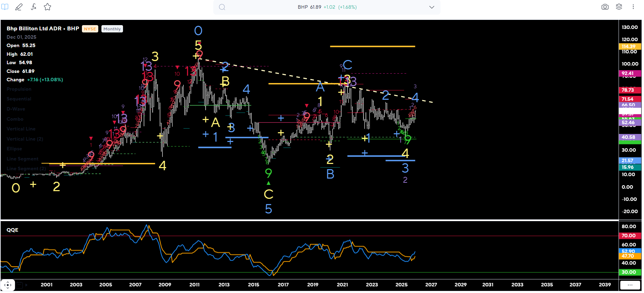Toggle the Propulsion indicator label
The image size is (644, 293).
click(19, 89)
